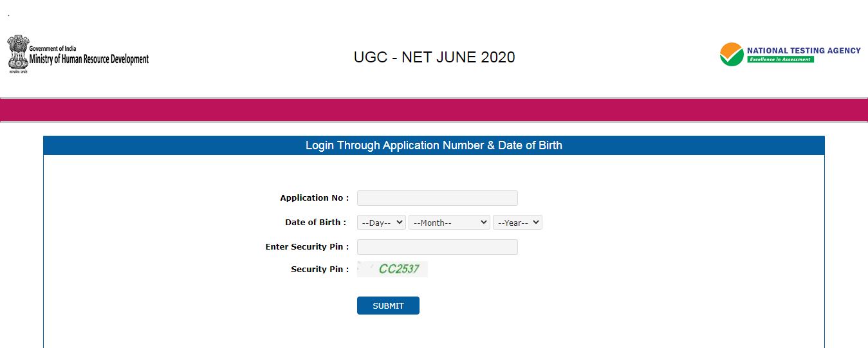Click the UGC - NET JUNE 2020 heading
The width and height of the screenshot is (868, 348).
click(x=434, y=57)
